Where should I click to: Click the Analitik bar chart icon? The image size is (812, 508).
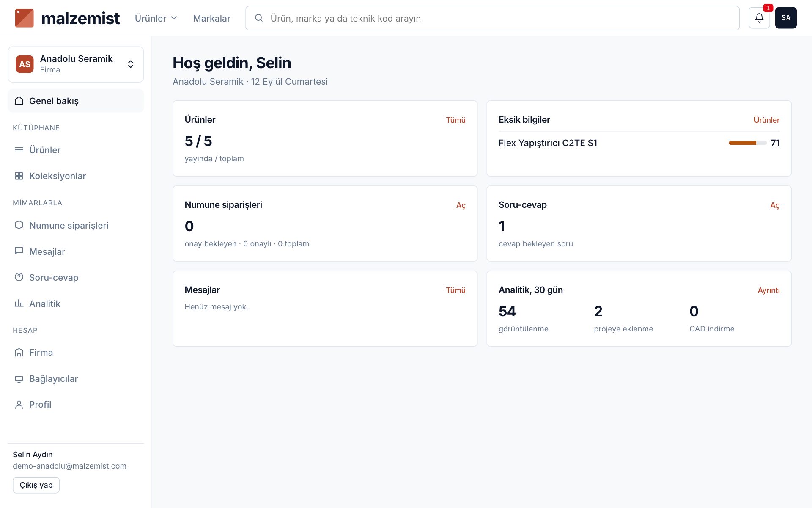coord(19,303)
